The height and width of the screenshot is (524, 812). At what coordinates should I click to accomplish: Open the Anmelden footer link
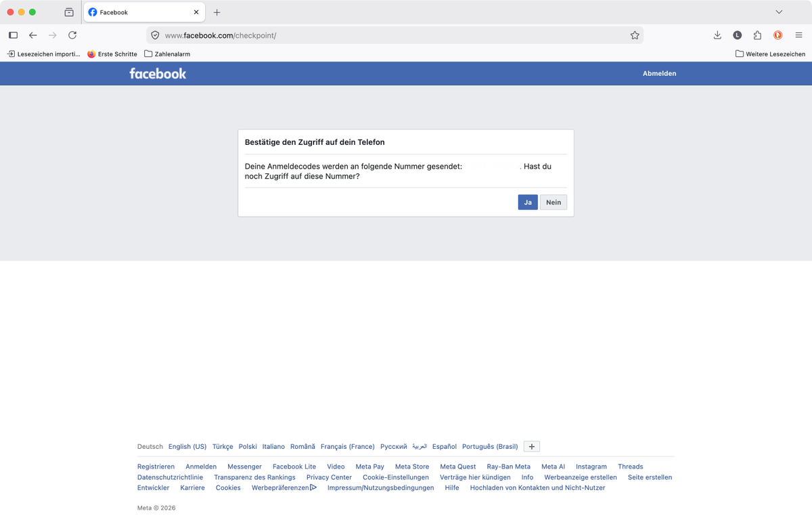tap(201, 466)
